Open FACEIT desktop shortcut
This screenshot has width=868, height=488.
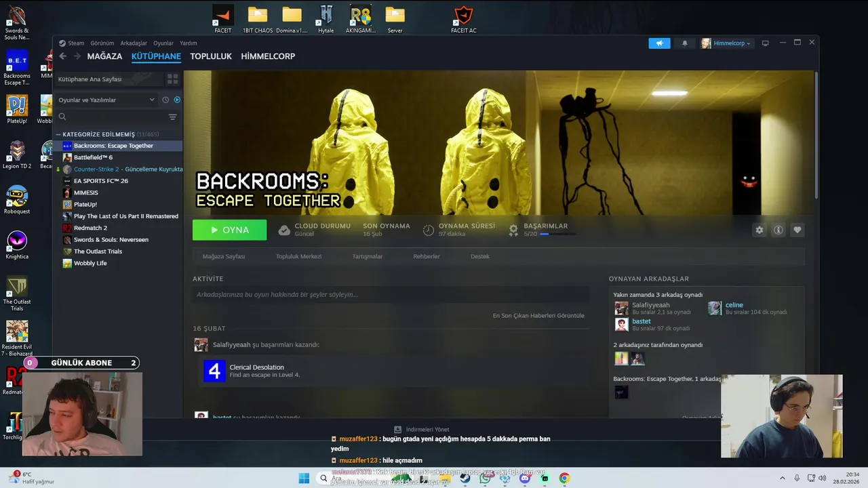(222, 19)
